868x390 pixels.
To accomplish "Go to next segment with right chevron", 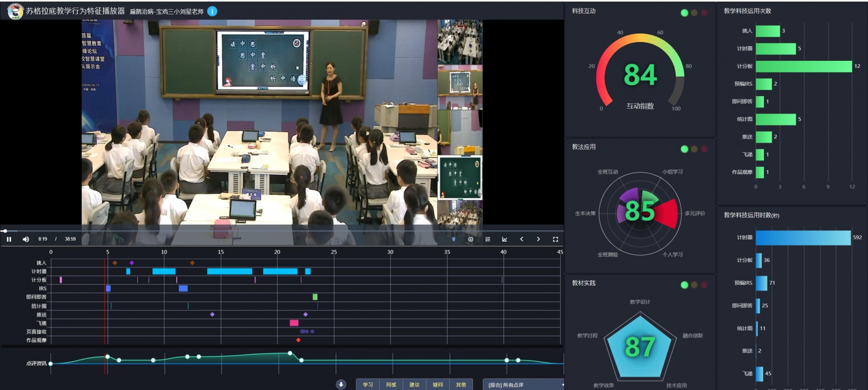I will tap(538, 239).
